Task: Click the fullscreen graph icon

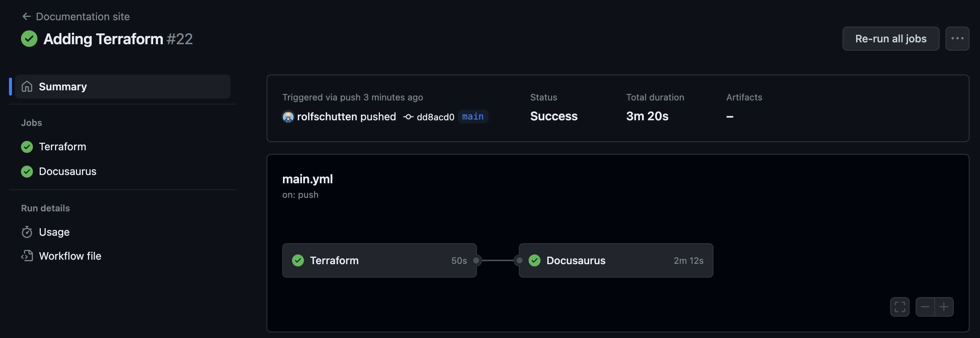Action: [x=900, y=307]
